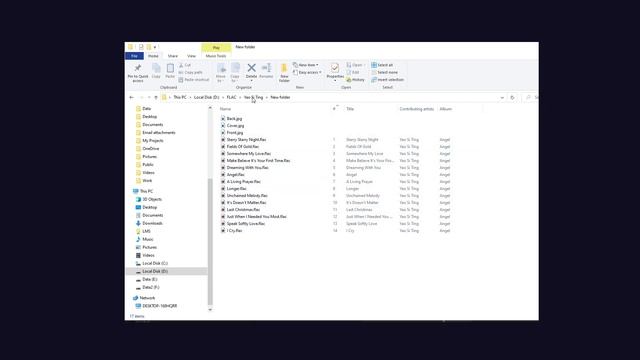Select Local Disk (C:) in sidebar
The height and width of the screenshot is (360, 640).
tap(151, 263)
